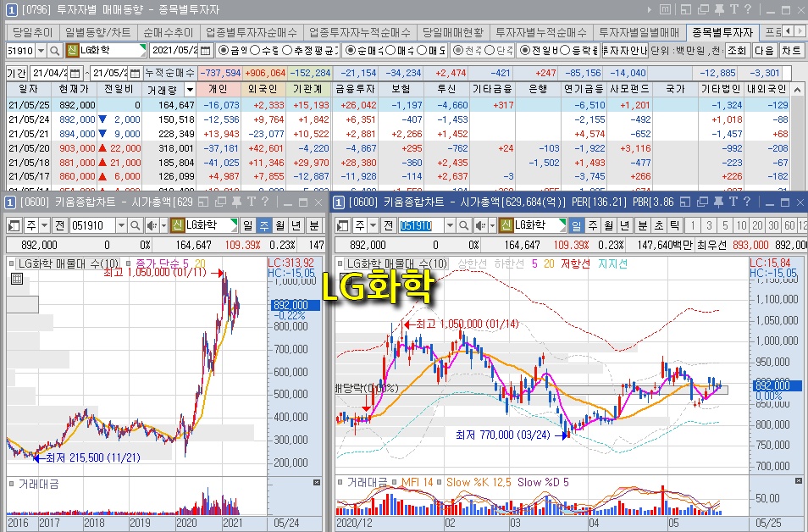Click the 개인 column header
Image resolution: width=808 pixels, height=532 pixels.
pyautogui.click(x=219, y=89)
